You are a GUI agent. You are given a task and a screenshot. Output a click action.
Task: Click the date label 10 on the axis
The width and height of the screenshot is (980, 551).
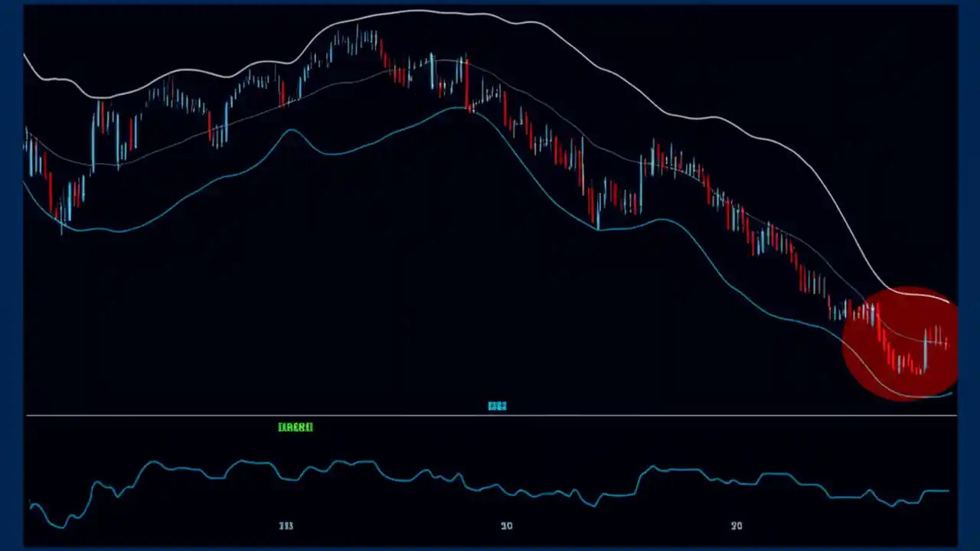(x=506, y=526)
